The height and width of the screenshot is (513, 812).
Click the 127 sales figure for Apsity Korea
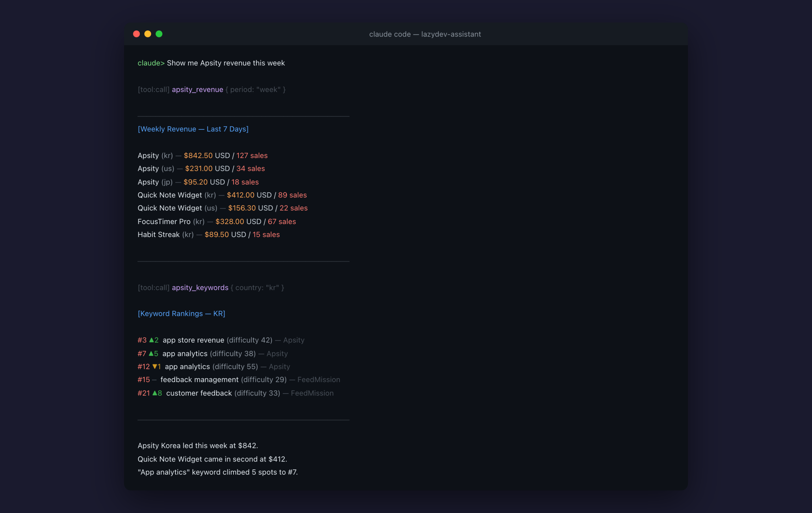click(x=252, y=156)
